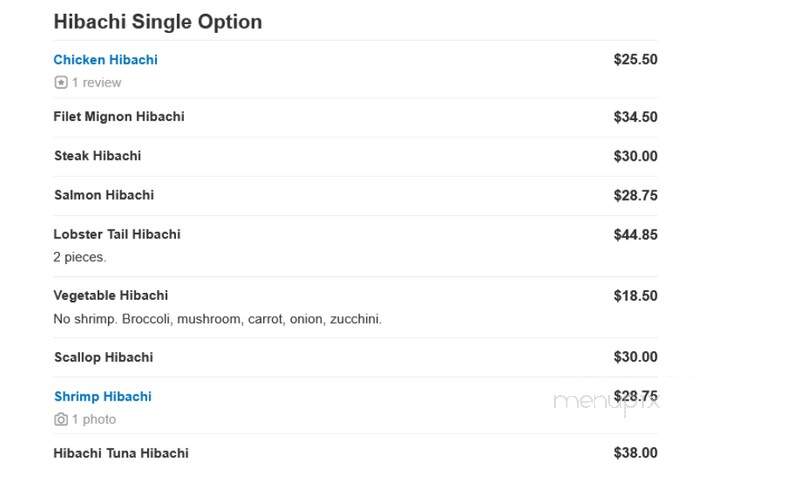Select the Vegetable Hibachi item
The image size is (786, 484).
110,295
